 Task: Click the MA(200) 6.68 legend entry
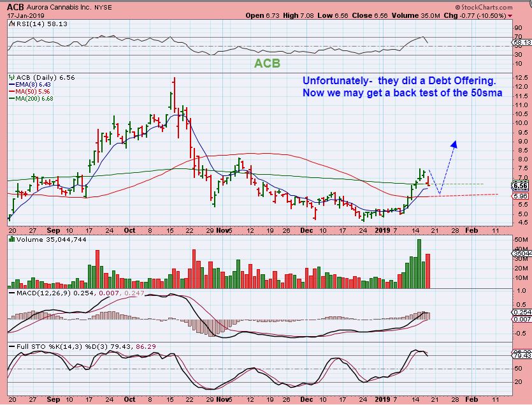34,99
